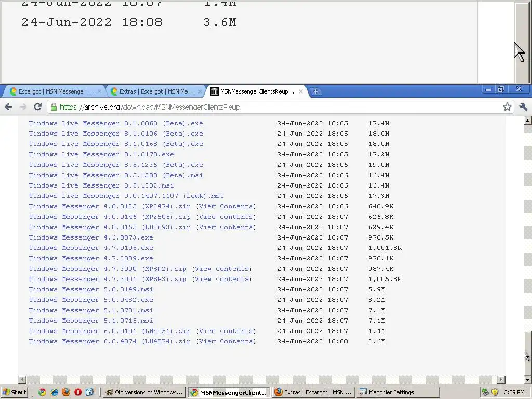Click the page's vertical scrollbar down arrow
Image resolution: width=532 pixels, height=399 pixels.
click(528, 380)
